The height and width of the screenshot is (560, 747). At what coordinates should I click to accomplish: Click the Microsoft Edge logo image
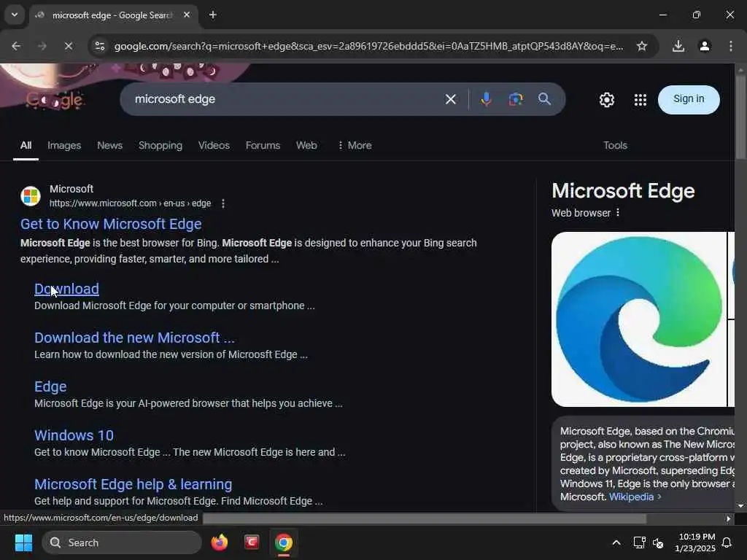639,319
